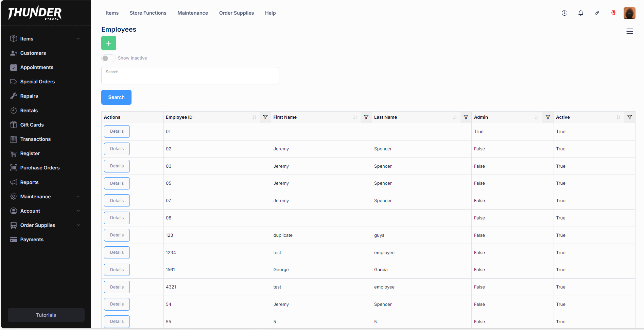Open the notifications bell icon

(x=580, y=13)
